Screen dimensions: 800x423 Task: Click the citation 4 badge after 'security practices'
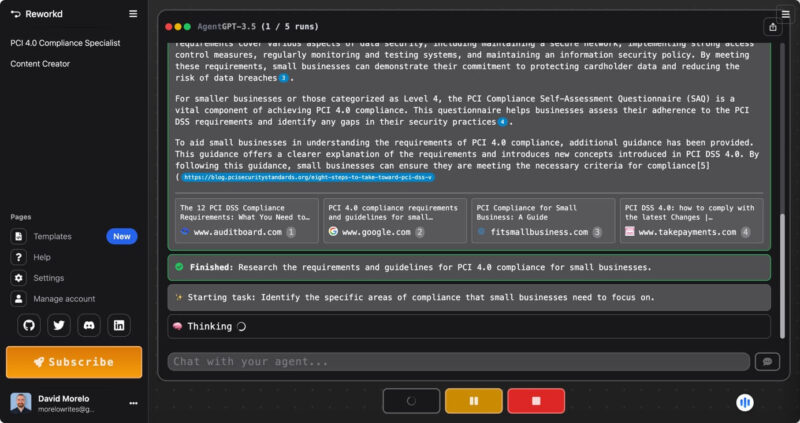(502, 122)
